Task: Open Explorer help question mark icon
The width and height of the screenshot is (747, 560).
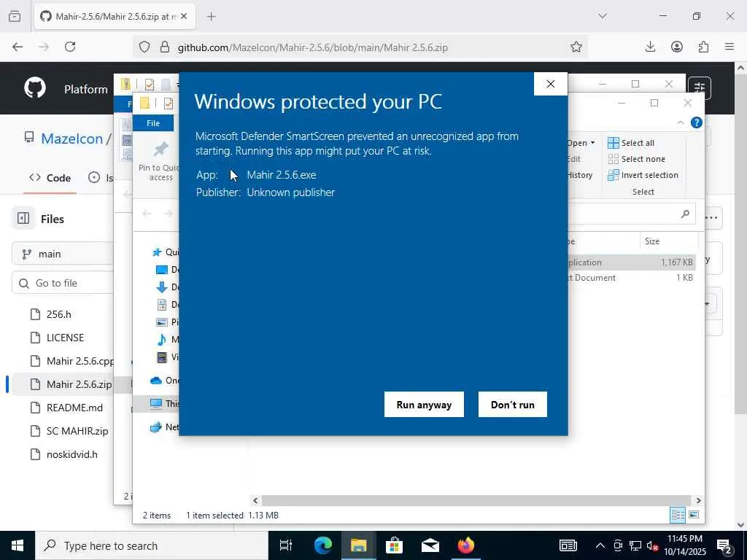Action: click(x=697, y=122)
